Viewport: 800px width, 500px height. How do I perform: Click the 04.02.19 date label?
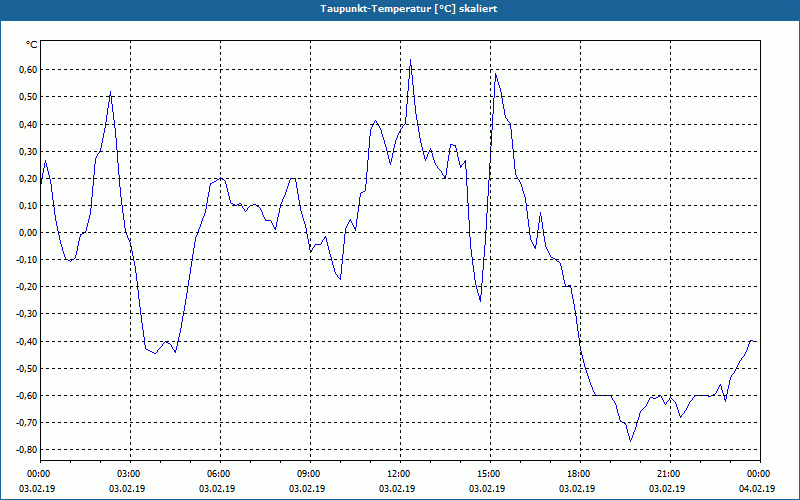(757, 488)
